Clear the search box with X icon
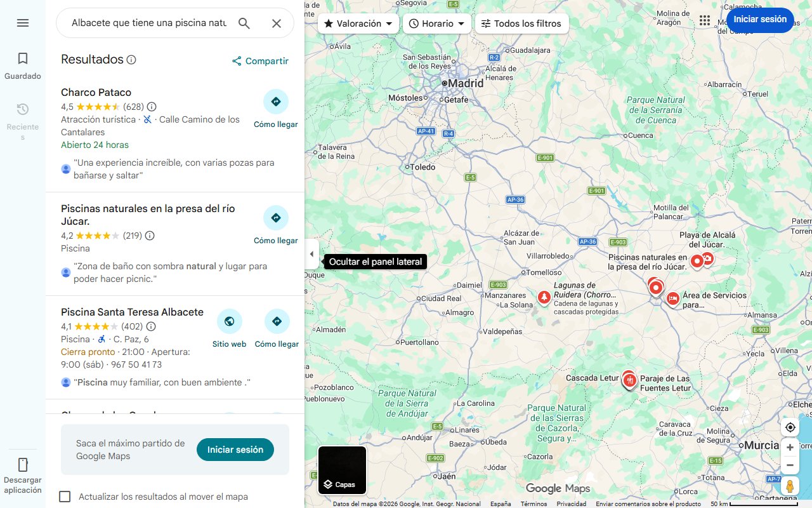The image size is (812, 508). tap(277, 23)
